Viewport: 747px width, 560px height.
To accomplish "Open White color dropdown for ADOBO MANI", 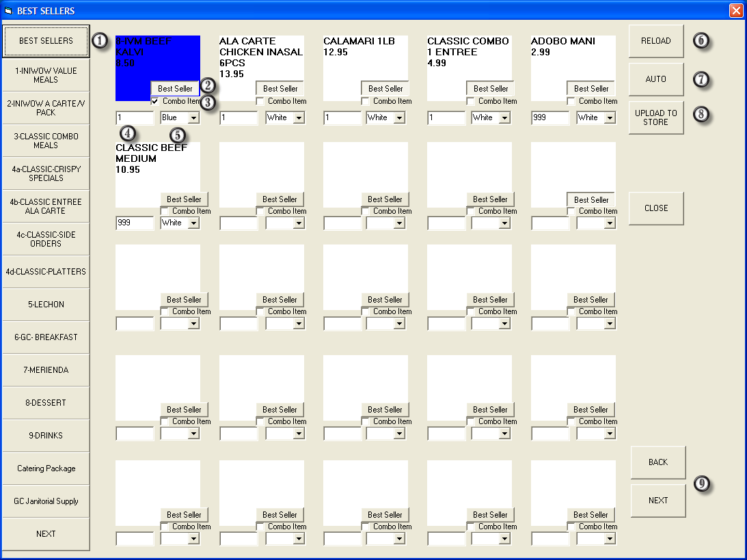I will tap(610, 117).
